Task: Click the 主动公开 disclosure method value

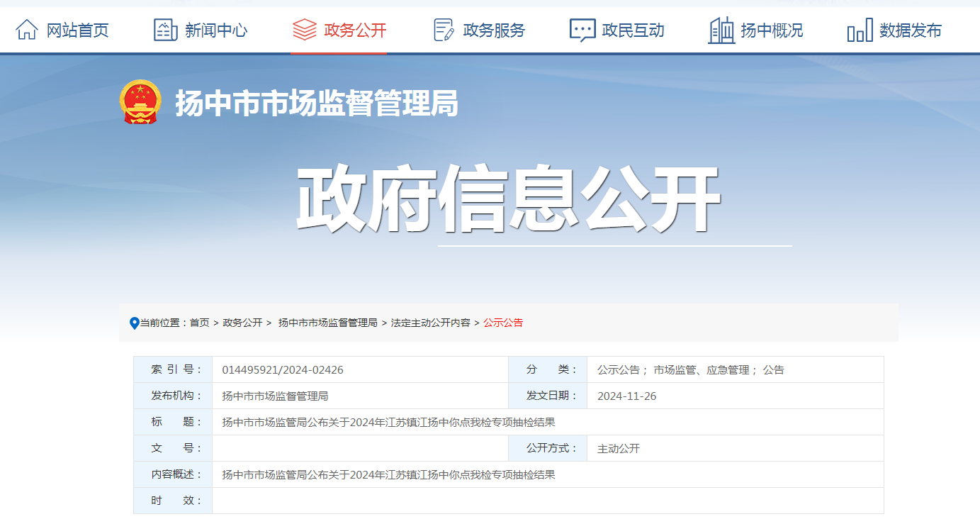Action: coord(619,449)
